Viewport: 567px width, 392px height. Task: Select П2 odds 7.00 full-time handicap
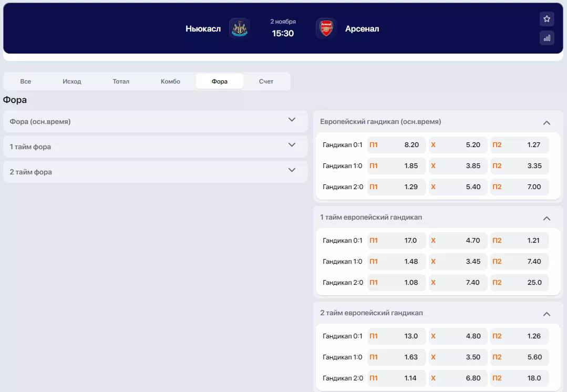pyautogui.click(x=519, y=187)
